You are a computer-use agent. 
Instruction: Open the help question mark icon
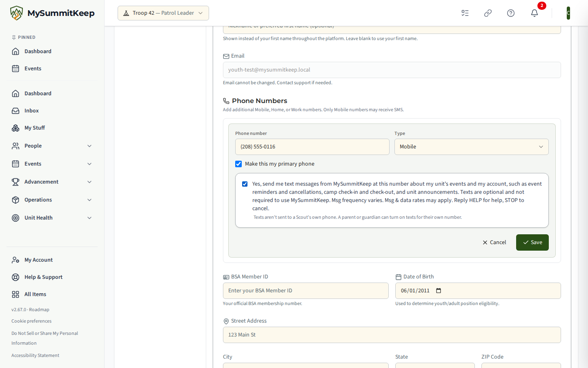coord(511,13)
